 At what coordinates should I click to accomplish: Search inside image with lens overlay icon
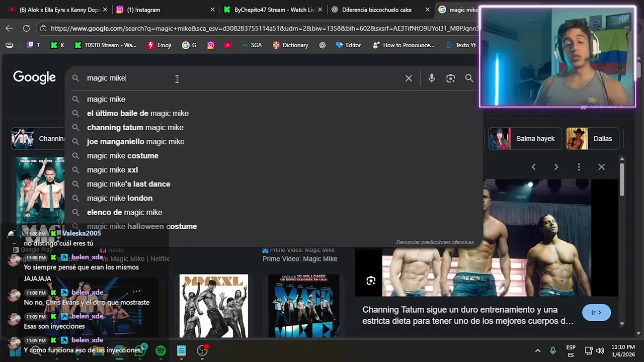(x=371, y=281)
